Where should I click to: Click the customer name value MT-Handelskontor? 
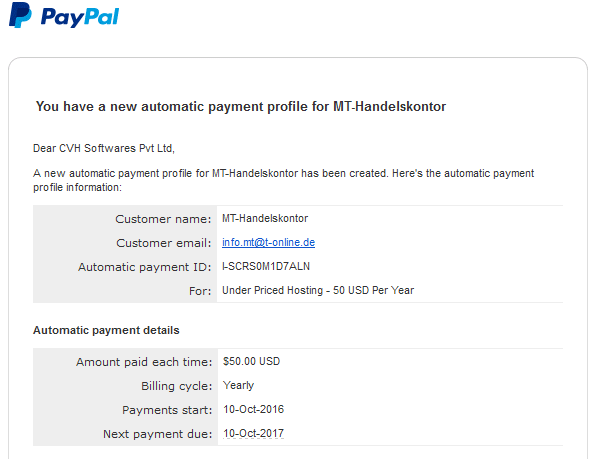265,218
